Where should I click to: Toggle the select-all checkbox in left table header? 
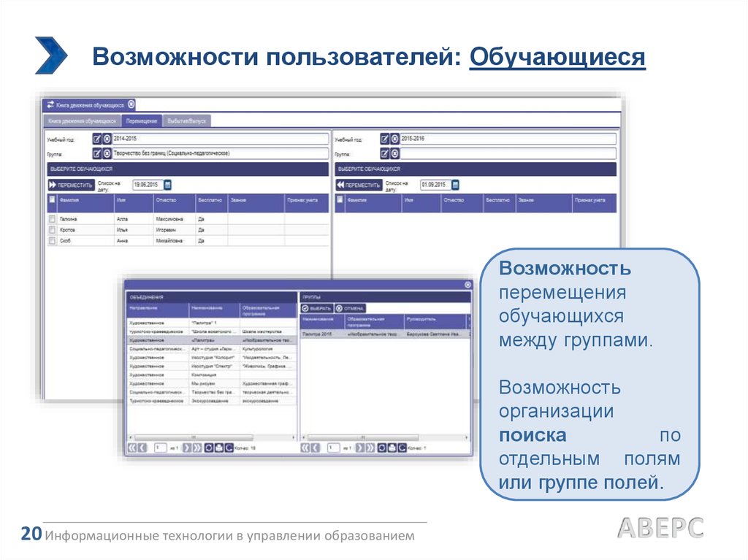pyautogui.click(x=52, y=199)
